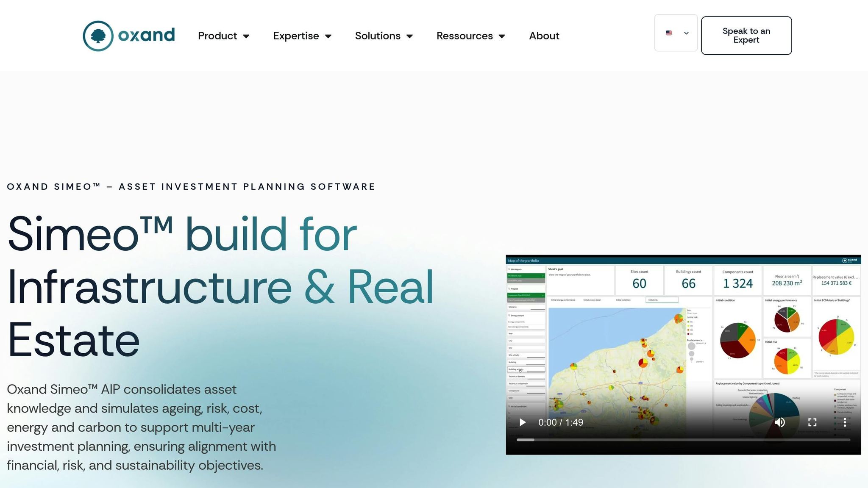Expand the language selector chevron
Viewport: 868px width, 488px height.
tap(686, 33)
